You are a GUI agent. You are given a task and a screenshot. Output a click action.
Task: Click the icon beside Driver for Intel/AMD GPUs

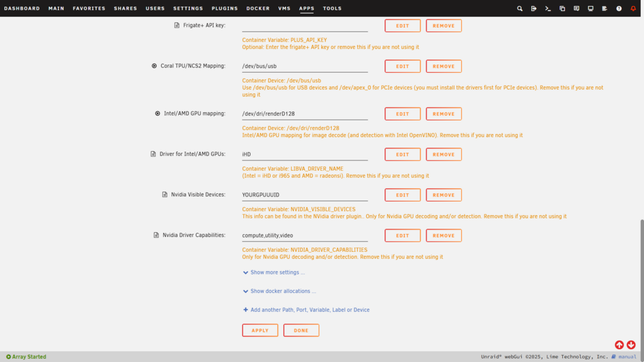153,154
